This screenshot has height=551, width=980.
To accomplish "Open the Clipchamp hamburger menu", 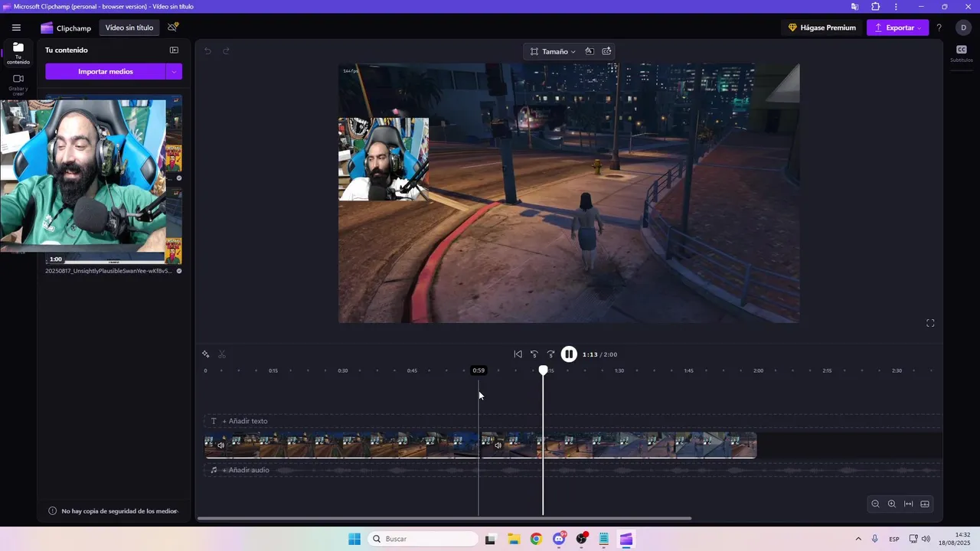I will point(16,28).
